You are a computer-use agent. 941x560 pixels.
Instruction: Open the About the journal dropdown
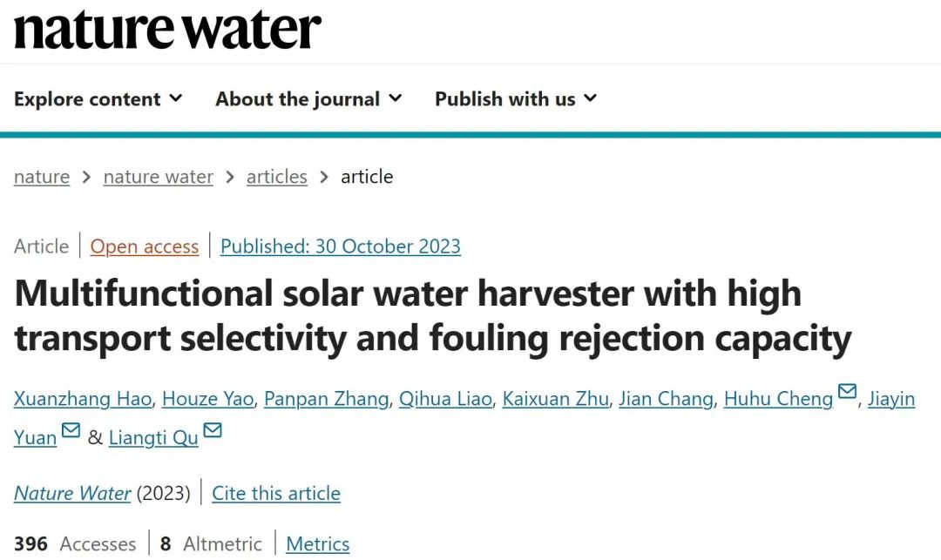[x=308, y=99]
